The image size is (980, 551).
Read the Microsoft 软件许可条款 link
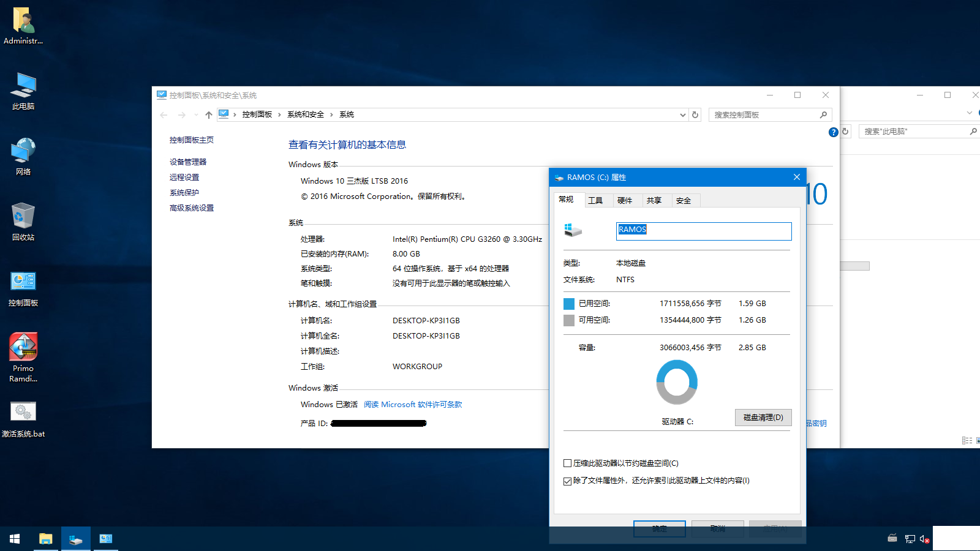[413, 405]
